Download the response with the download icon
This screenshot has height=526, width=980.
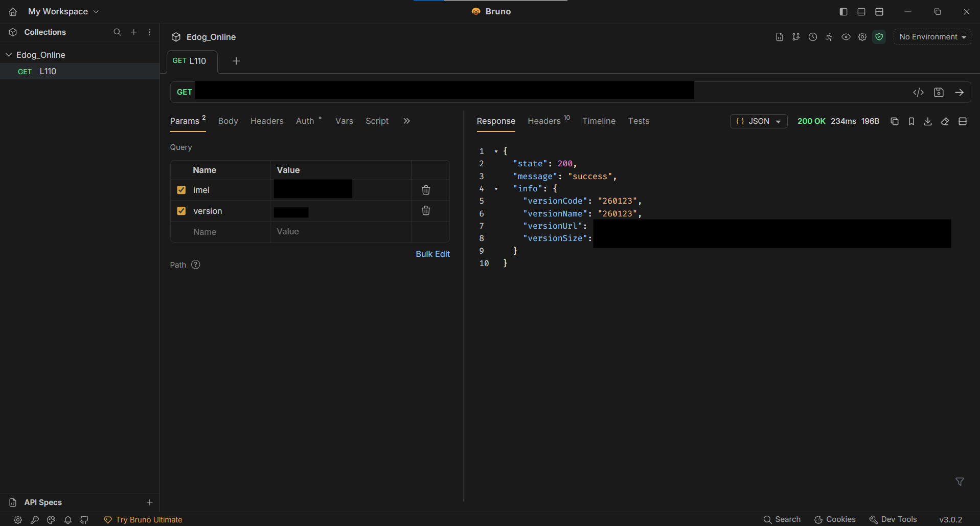pos(928,121)
